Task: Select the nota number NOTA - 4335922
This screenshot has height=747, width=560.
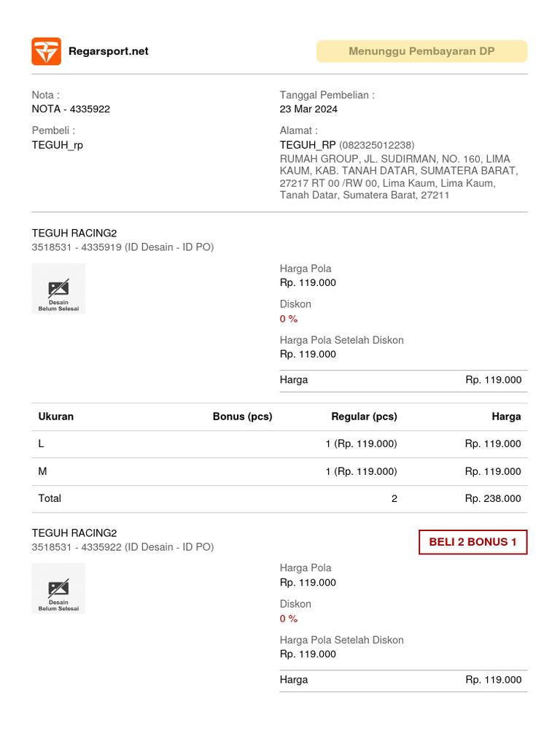Action: tap(71, 109)
